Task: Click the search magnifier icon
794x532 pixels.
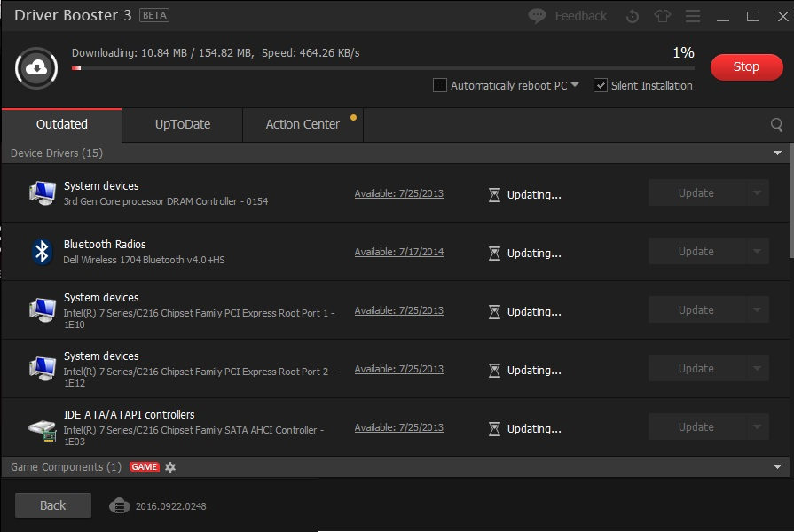Action: (x=776, y=124)
